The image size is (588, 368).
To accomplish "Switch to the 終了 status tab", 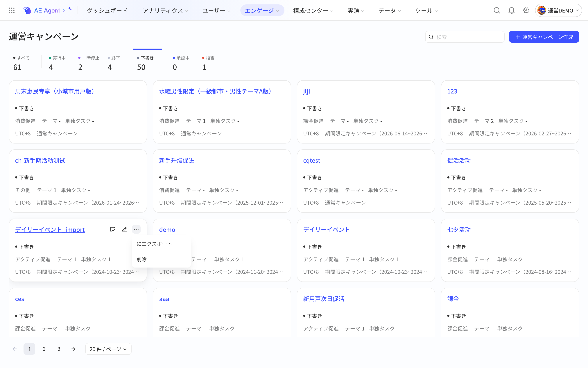I will point(114,63).
